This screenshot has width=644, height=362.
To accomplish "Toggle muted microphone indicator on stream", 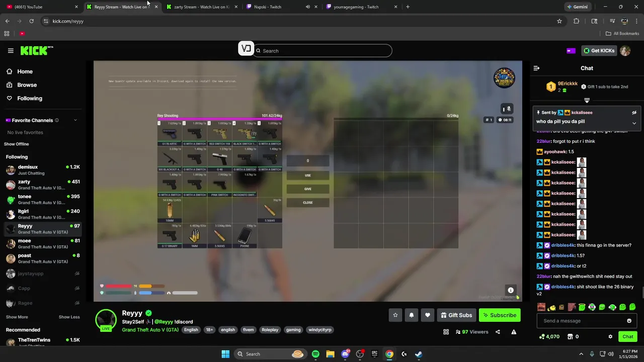I will (507, 109).
